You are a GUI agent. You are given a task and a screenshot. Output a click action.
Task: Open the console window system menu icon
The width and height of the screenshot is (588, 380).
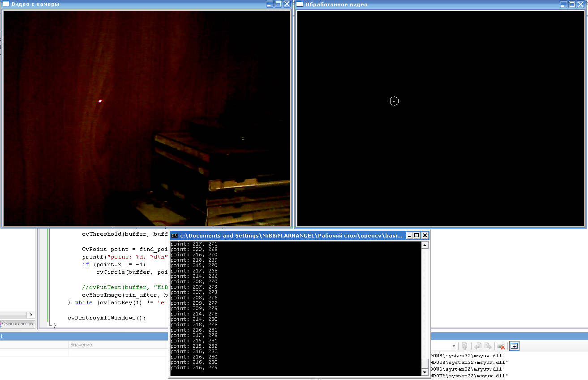(175, 236)
